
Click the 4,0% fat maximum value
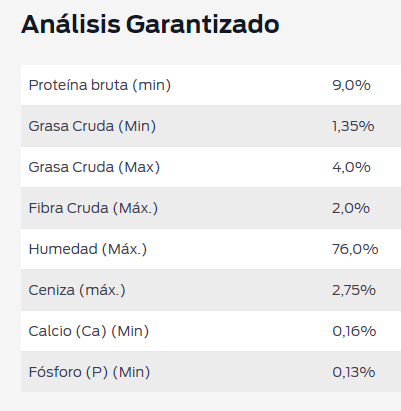click(351, 167)
